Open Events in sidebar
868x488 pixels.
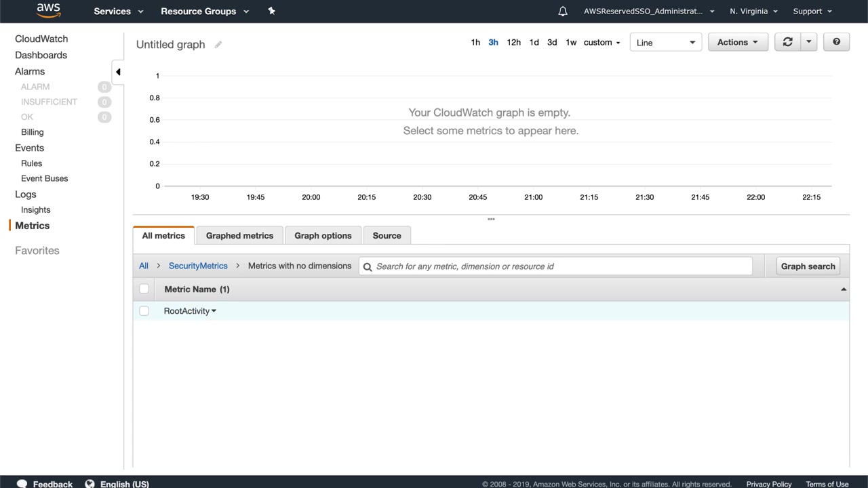coord(29,148)
